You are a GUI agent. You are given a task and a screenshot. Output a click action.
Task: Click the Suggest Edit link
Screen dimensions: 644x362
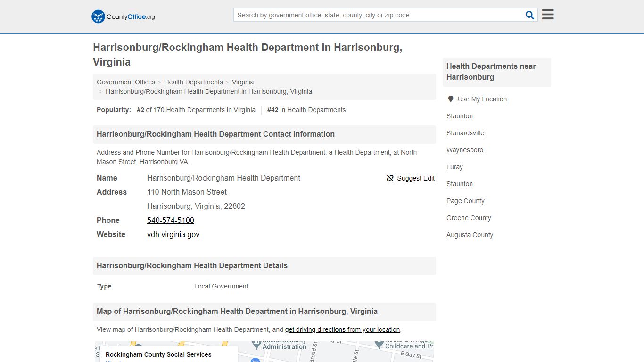pos(416,178)
